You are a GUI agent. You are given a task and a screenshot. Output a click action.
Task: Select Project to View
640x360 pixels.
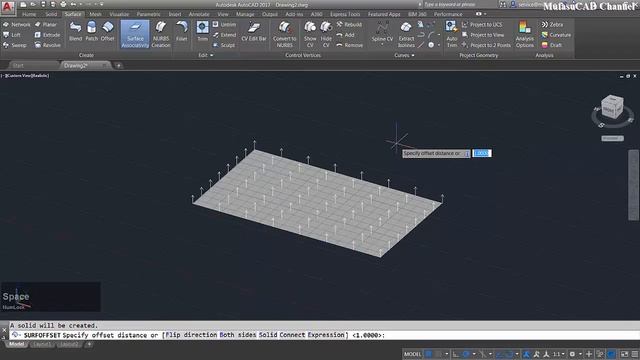click(x=482, y=35)
